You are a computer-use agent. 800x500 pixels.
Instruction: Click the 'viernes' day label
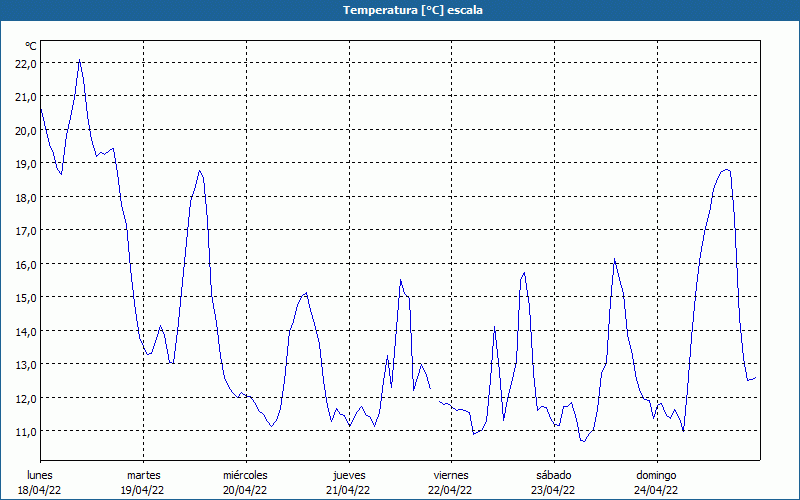coord(451,475)
